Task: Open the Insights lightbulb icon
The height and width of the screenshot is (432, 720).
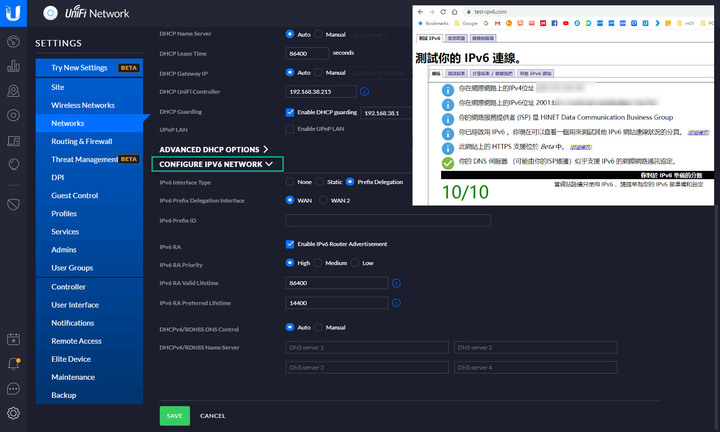Action: point(13,164)
